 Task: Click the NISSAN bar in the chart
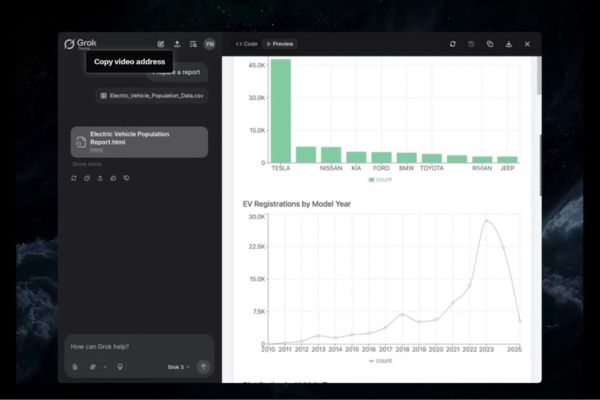coord(331,155)
